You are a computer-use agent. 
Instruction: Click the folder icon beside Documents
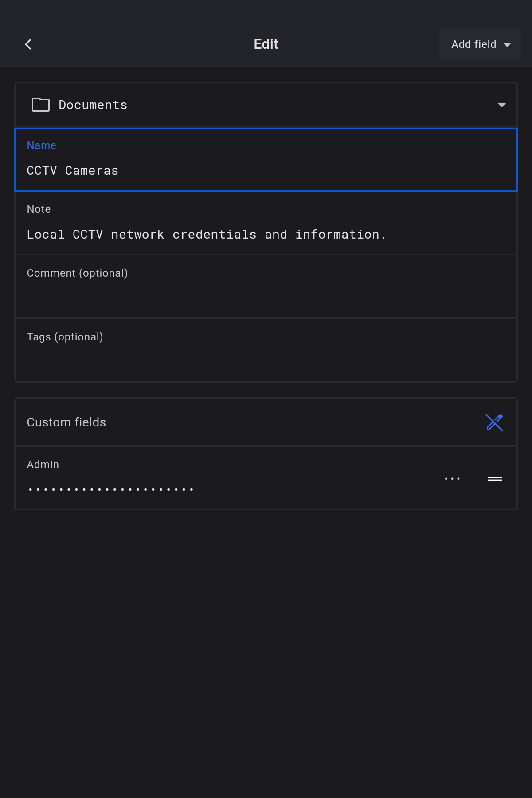tap(41, 105)
